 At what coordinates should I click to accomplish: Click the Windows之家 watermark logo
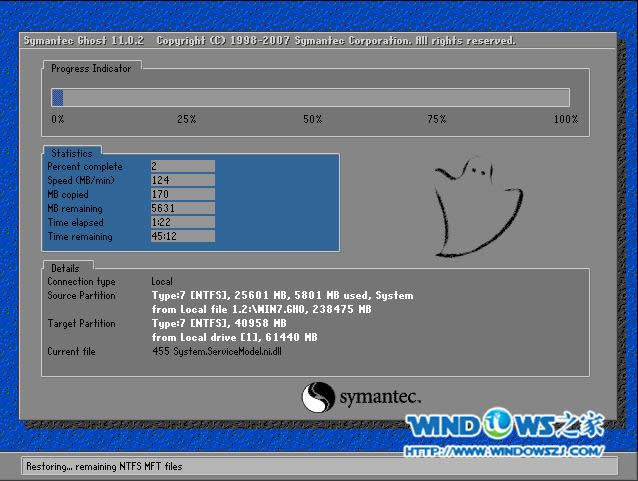504,425
